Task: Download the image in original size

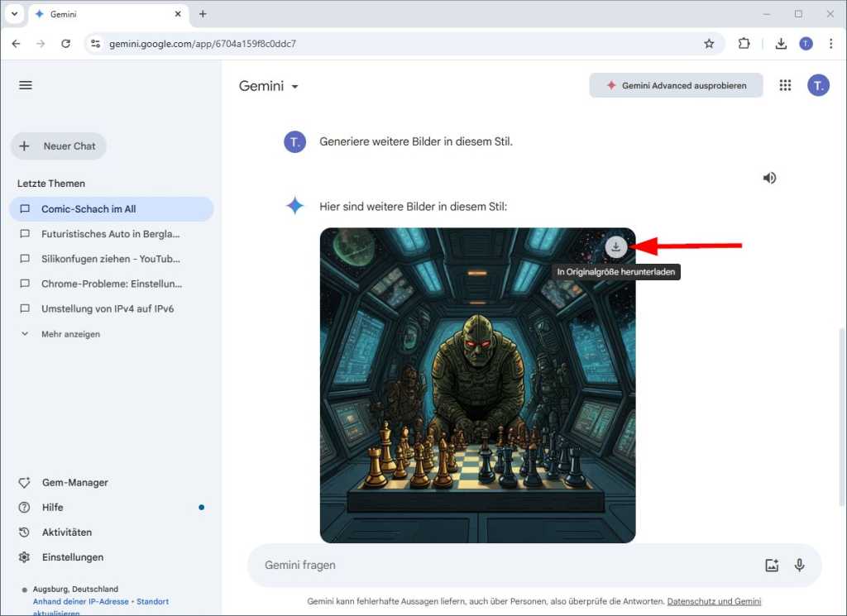Action: pos(615,246)
